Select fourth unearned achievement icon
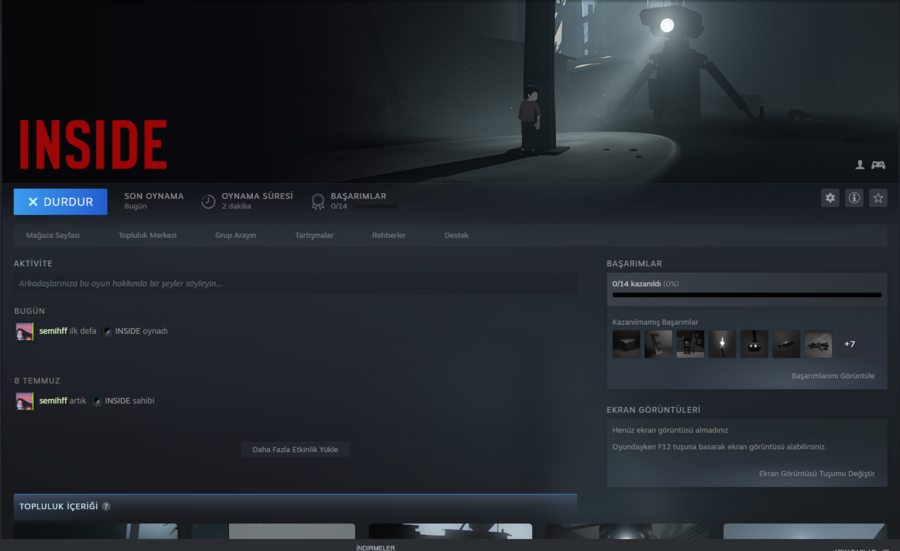Screen dimensions: 900x551 click(722, 344)
